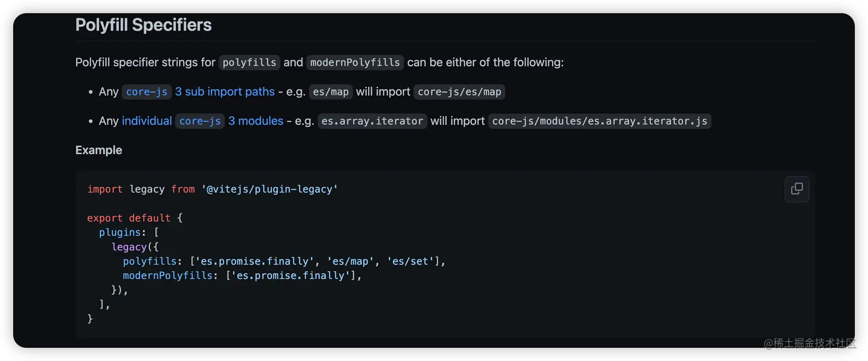Click the 'es/map' inline code tag
Image resolution: width=868 pixels, height=361 pixels.
click(331, 92)
